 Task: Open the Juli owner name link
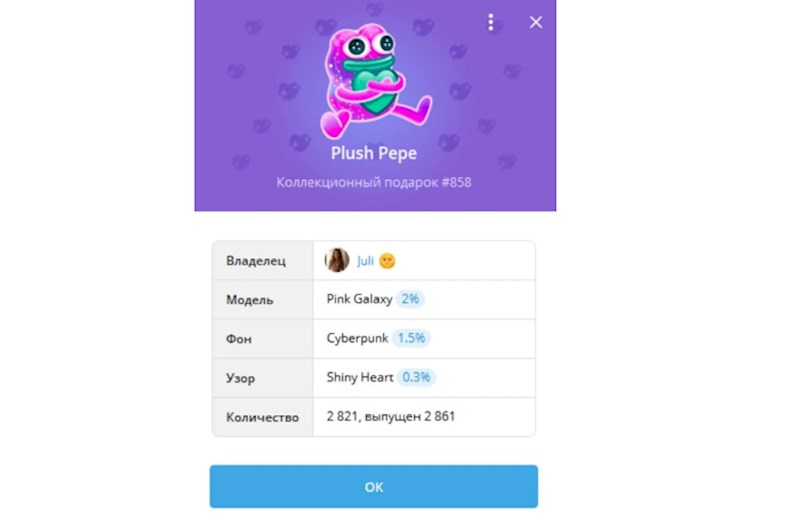click(365, 261)
